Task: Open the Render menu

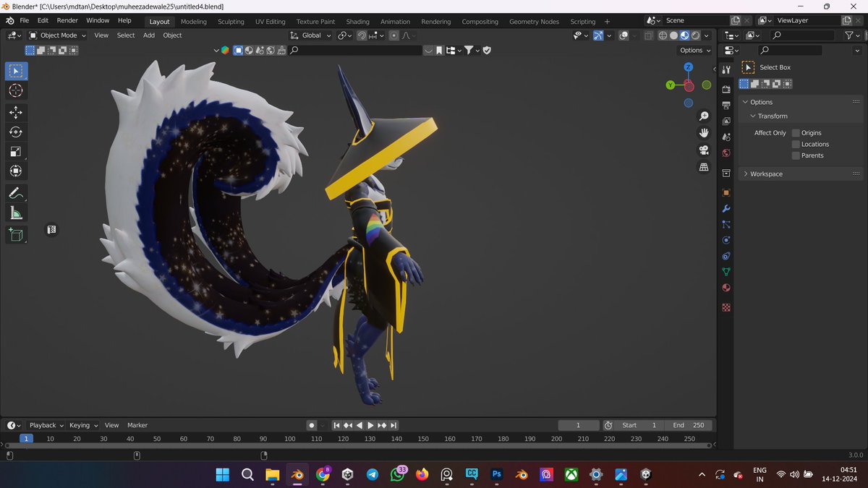Action: [x=67, y=20]
